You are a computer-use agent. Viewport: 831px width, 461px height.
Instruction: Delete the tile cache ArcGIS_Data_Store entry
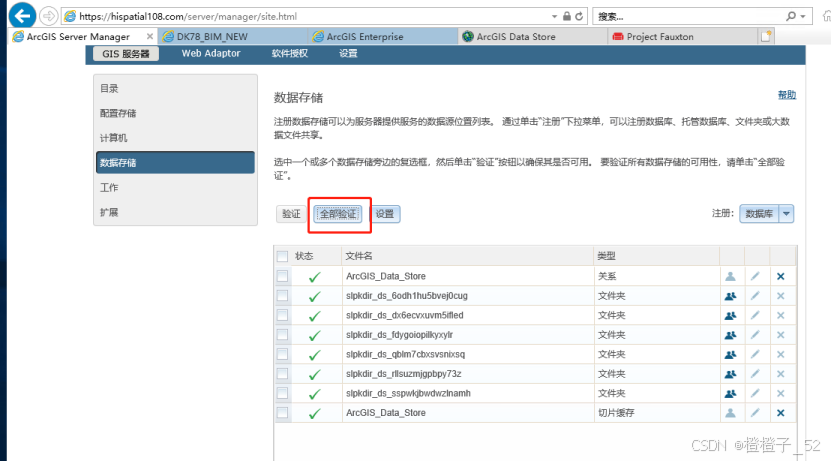pyautogui.click(x=781, y=413)
